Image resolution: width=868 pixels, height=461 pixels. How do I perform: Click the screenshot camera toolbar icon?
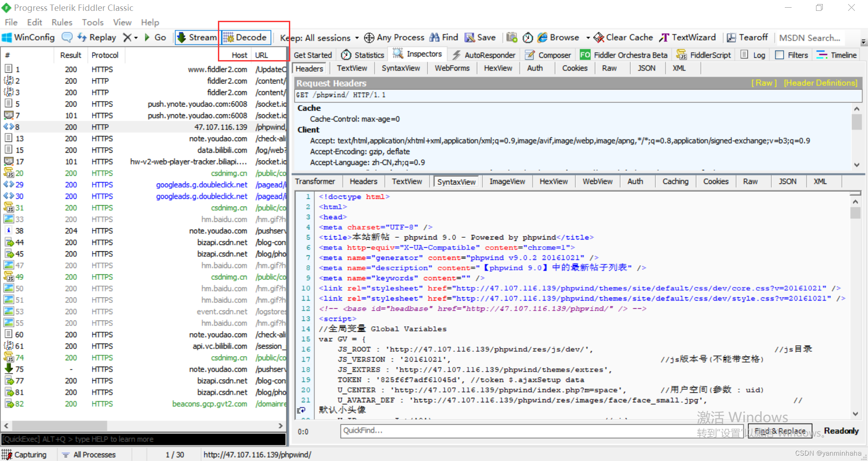[x=512, y=38]
